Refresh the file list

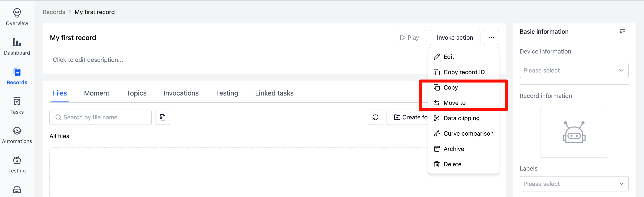coord(375,117)
